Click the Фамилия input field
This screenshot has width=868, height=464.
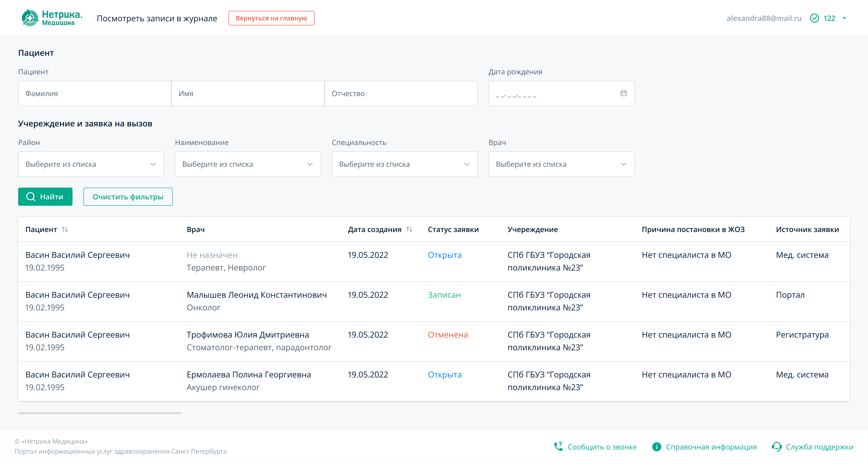click(95, 93)
